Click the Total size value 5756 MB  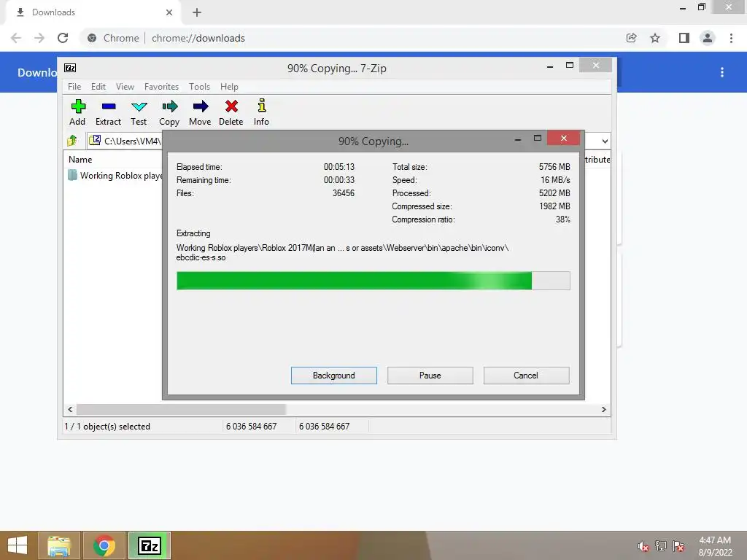coord(554,167)
